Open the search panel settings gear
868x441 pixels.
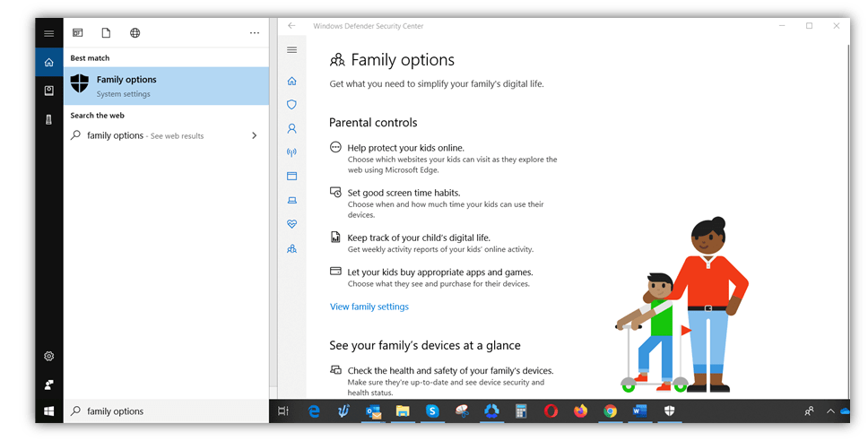48,357
